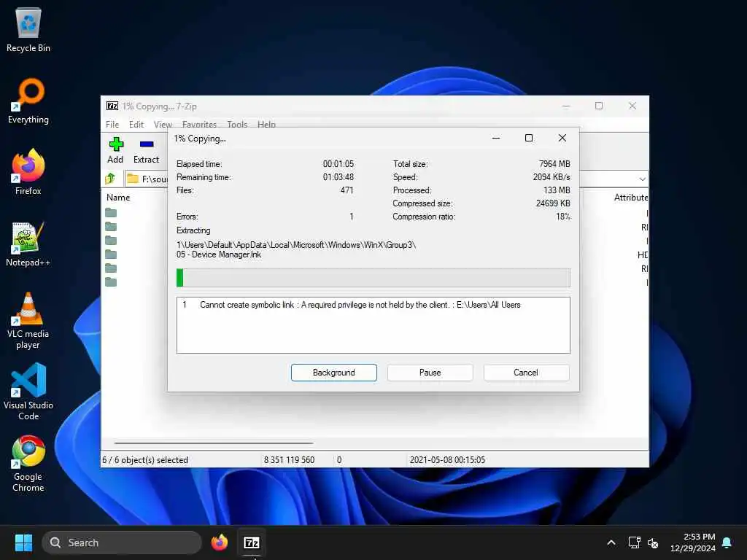
Task: Select the Google Chrome desktop shortcut
Action: [28, 464]
